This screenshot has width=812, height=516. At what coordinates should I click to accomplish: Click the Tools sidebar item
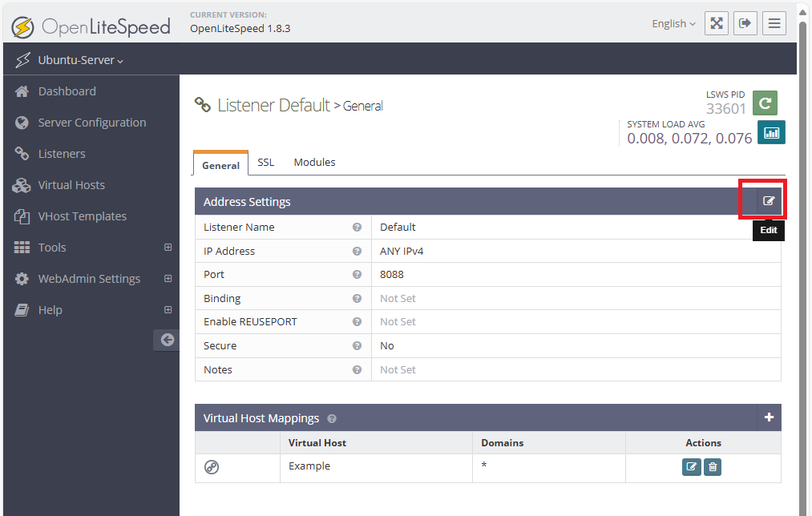pyautogui.click(x=52, y=248)
